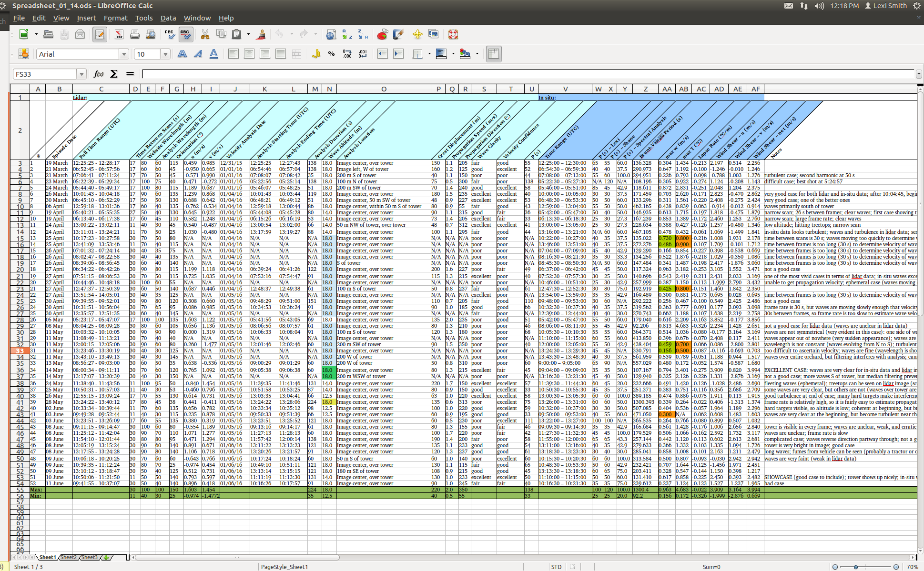Open the volume indicator in top panel

tap(819, 6)
